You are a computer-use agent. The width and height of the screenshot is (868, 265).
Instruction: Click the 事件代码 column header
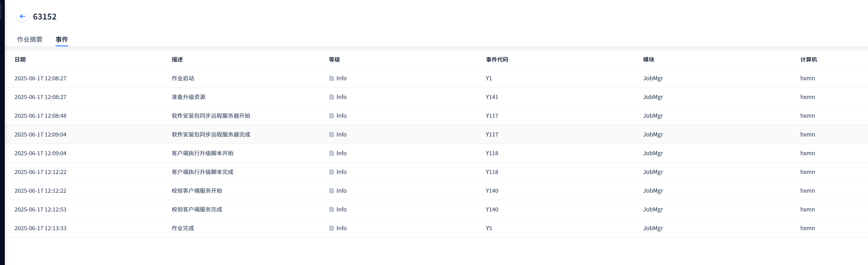(497, 60)
